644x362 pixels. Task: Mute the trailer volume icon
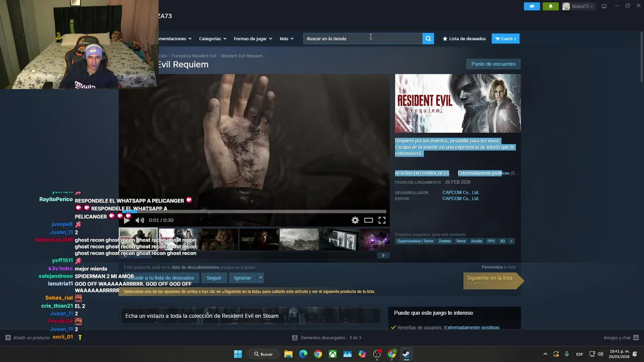140,220
